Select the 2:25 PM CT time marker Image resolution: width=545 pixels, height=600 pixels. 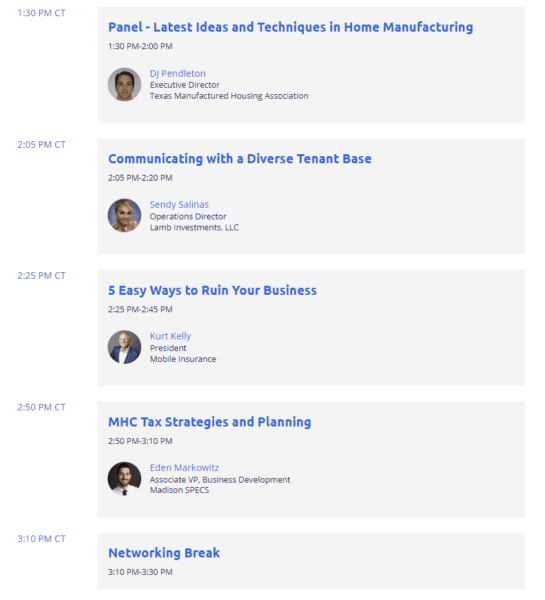[41, 276]
